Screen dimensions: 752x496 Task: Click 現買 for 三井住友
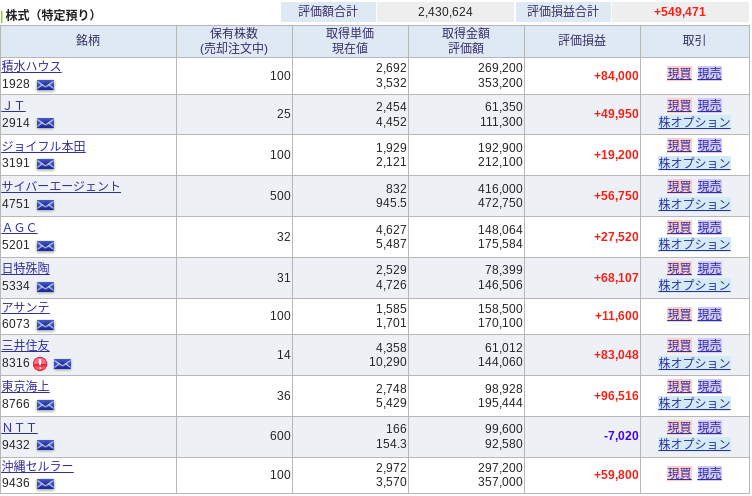coord(679,346)
